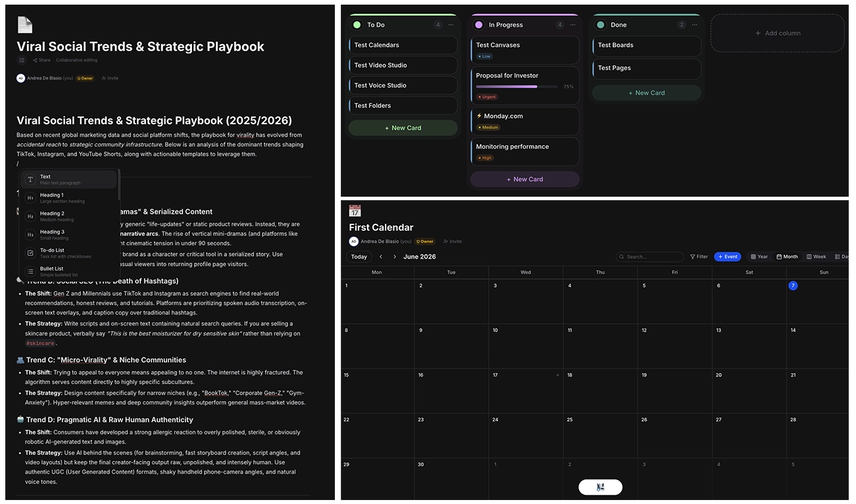This screenshot has height=504, width=856.
Task: Open the In Progress column options menu
Action: [572, 25]
